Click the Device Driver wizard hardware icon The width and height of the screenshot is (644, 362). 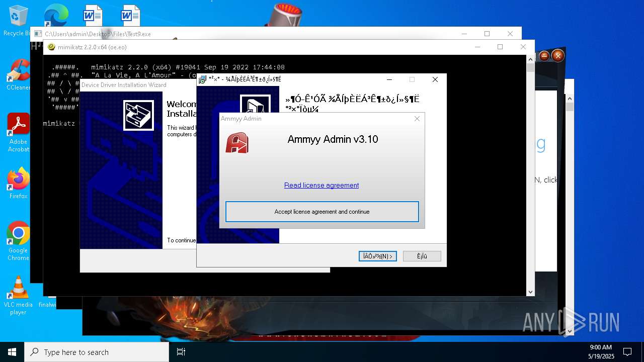pyautogui.click(x=138, y=115)
